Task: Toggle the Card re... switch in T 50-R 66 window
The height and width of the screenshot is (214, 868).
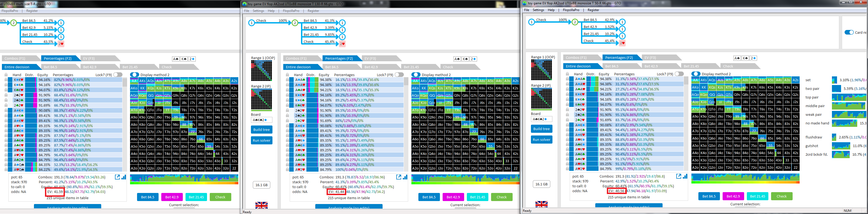Action: click(849, 32)
